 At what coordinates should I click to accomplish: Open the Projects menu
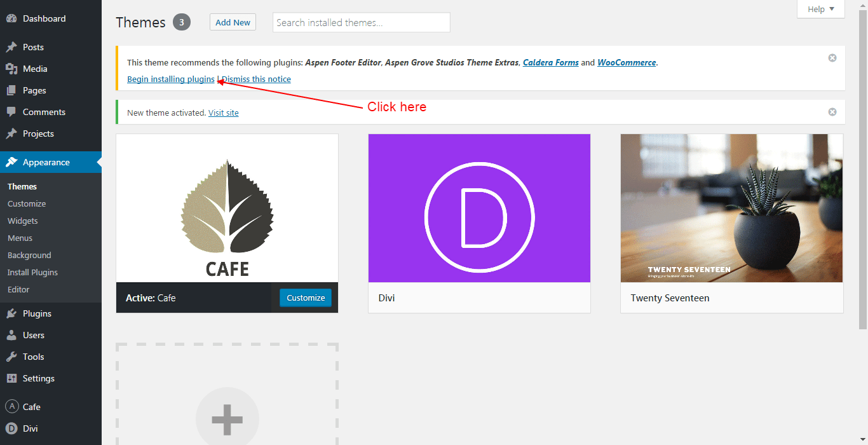(51, 133)
